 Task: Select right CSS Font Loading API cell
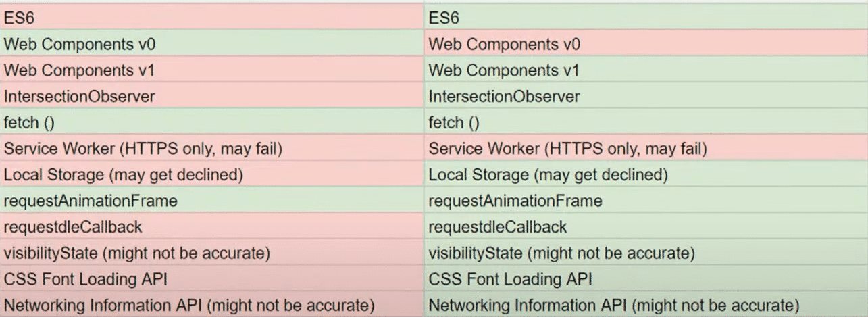pos(646,279)
